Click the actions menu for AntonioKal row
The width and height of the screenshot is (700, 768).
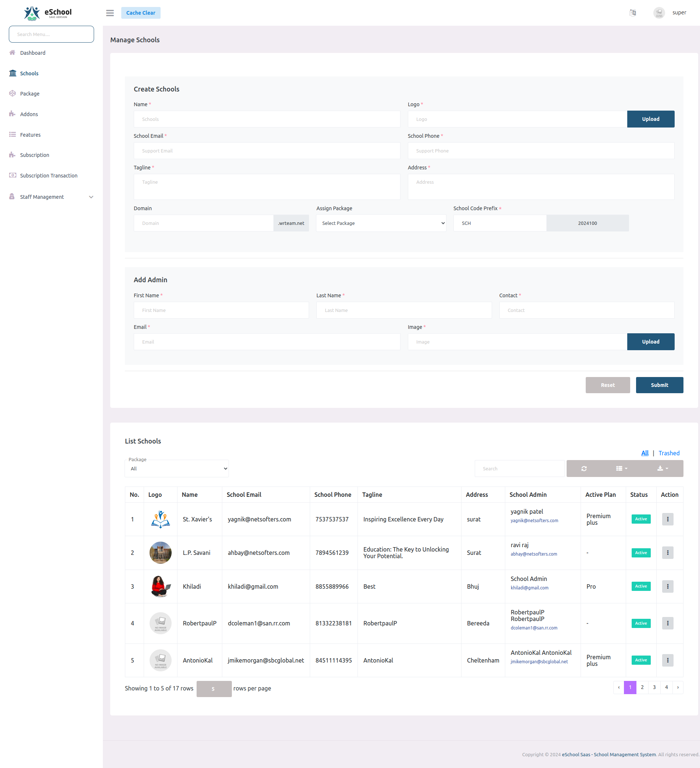pyautogui.click(x=667, y=660)
